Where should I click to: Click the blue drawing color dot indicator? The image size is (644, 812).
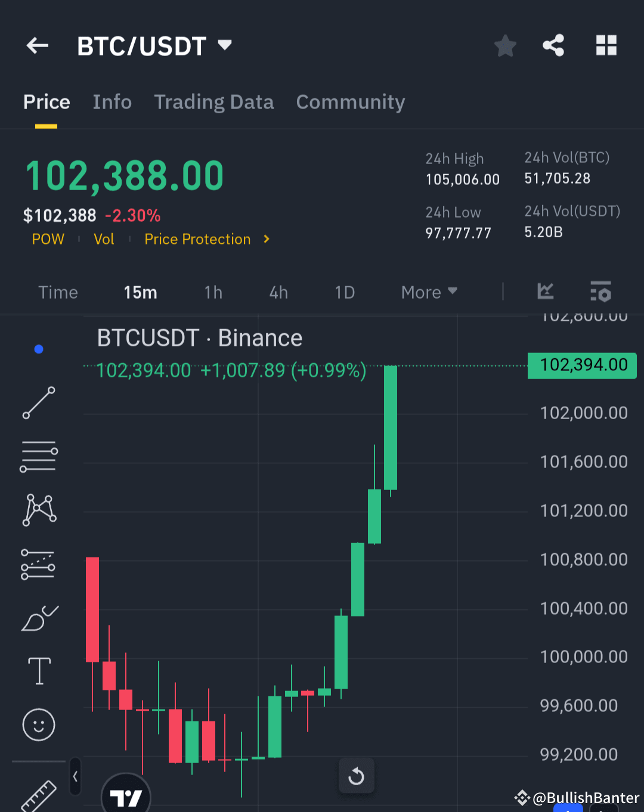39,349
